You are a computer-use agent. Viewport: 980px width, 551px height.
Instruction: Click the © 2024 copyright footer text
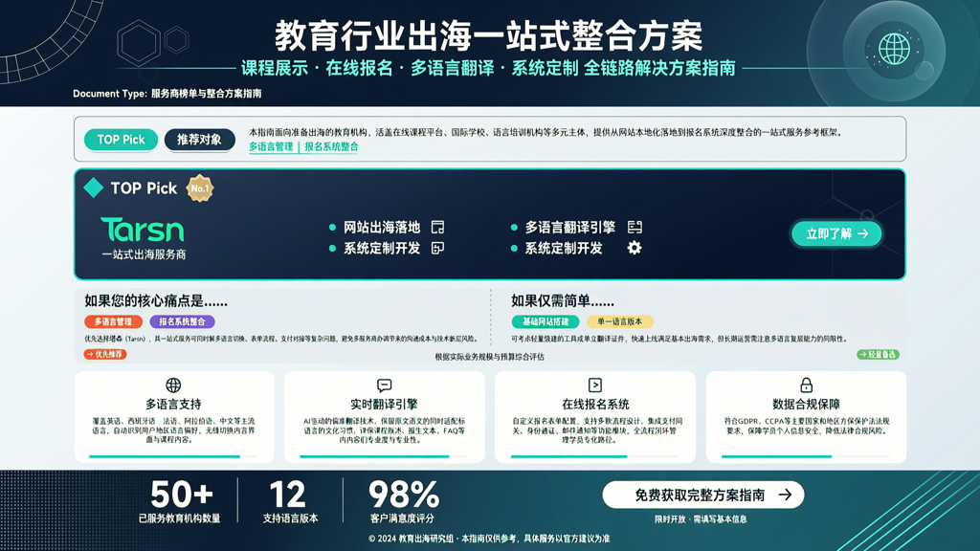click(x=489, y=538)
